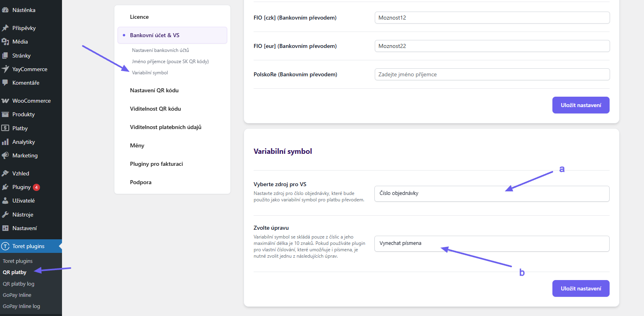Save variable symbol settings with lower Uložit nastavení
Screen dimensions: 644x316
581,288
